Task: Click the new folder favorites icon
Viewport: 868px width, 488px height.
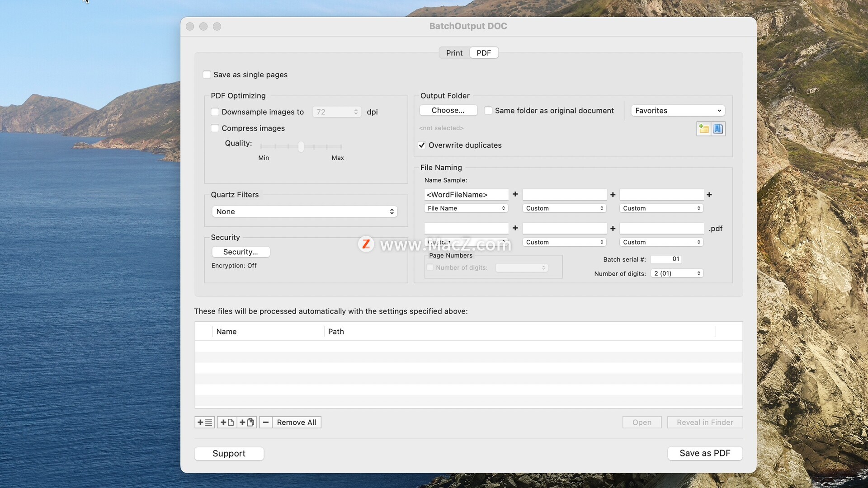Action: 704,129
